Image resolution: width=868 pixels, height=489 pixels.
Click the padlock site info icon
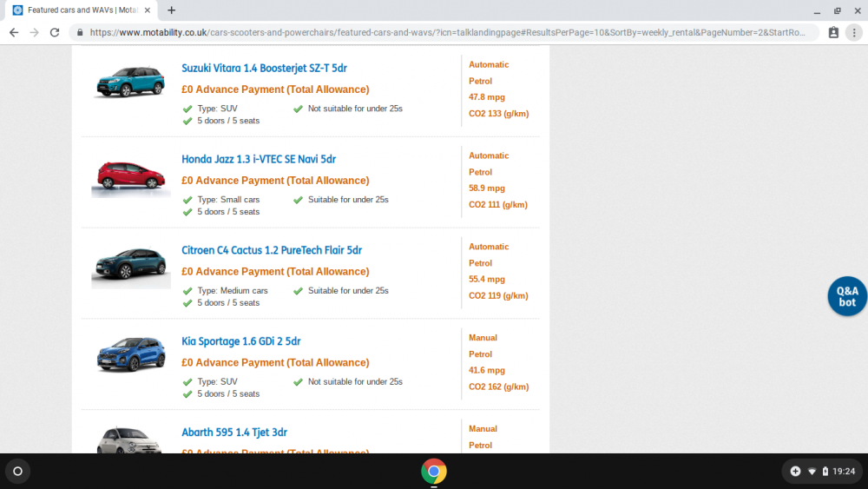[x=80, y=33]
